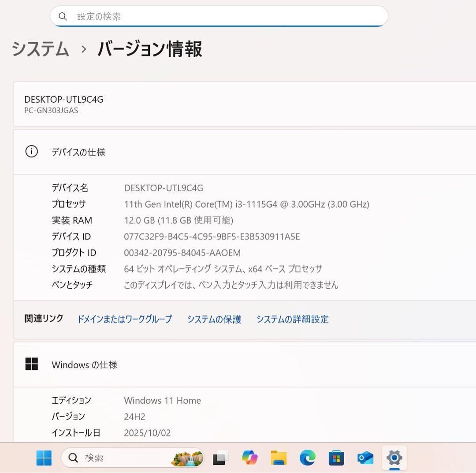Viewport: 476px width, 473px height.
Task: Click the Windows logo beside Windows の仕様
Action: click(32, 365)
